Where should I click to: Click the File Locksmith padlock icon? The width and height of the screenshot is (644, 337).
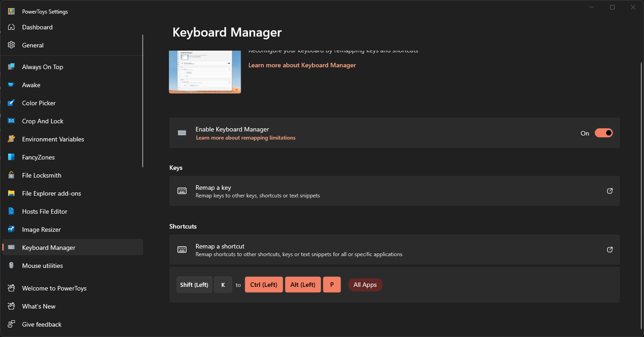tap(11, 175)
